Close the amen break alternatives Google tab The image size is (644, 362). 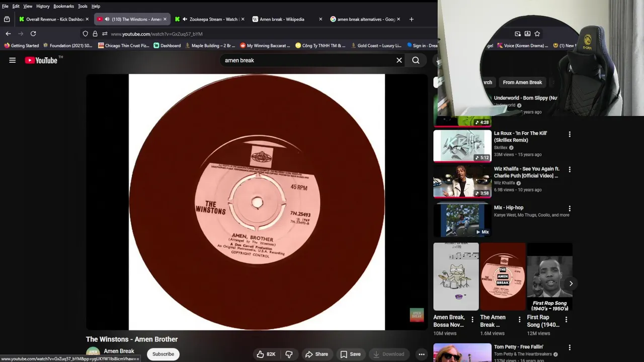pos(398,19)
